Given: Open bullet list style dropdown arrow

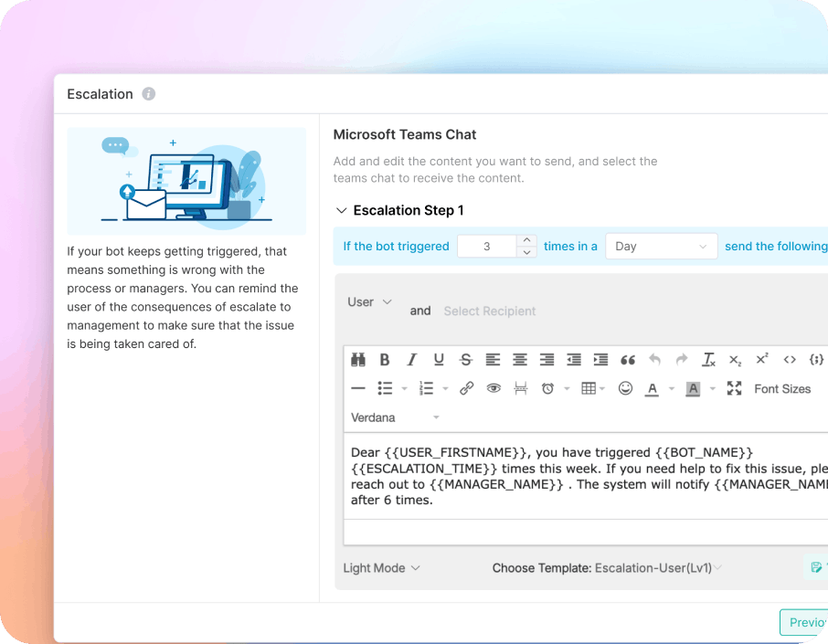Looking at the screenshot, I should [x=405, y=389].
